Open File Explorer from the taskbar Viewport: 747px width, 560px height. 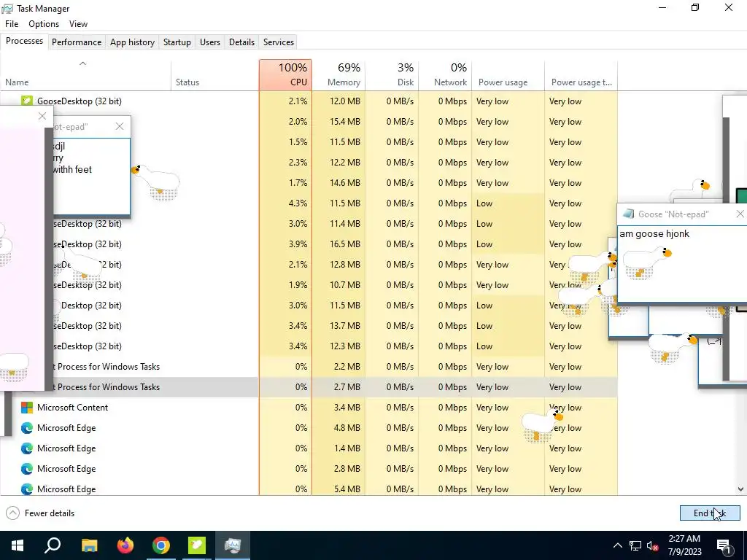(89, 545)
